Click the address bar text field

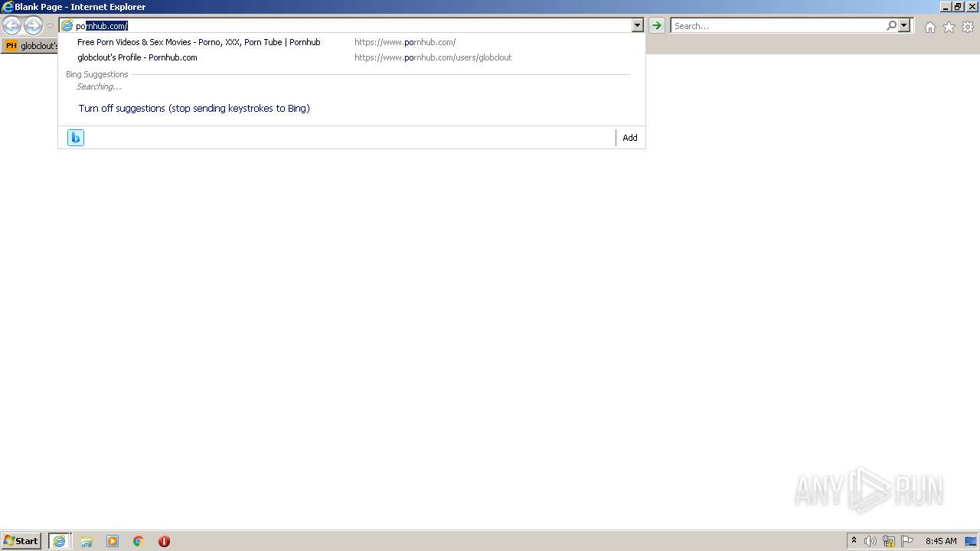coord(353,26)
